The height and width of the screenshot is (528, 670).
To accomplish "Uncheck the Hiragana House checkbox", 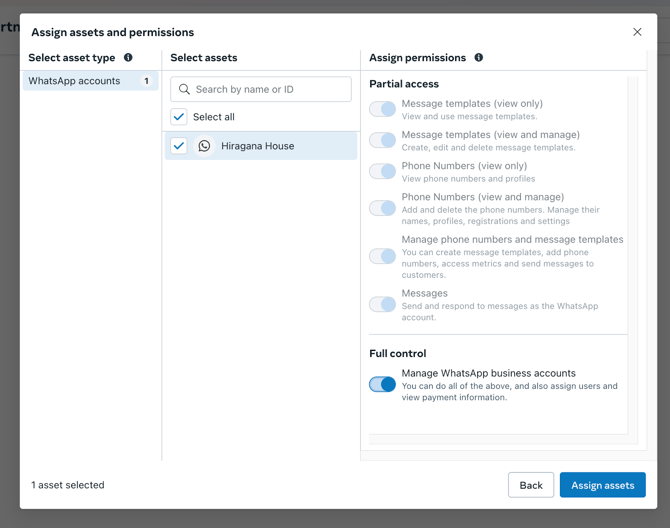I will click(179, 146).
